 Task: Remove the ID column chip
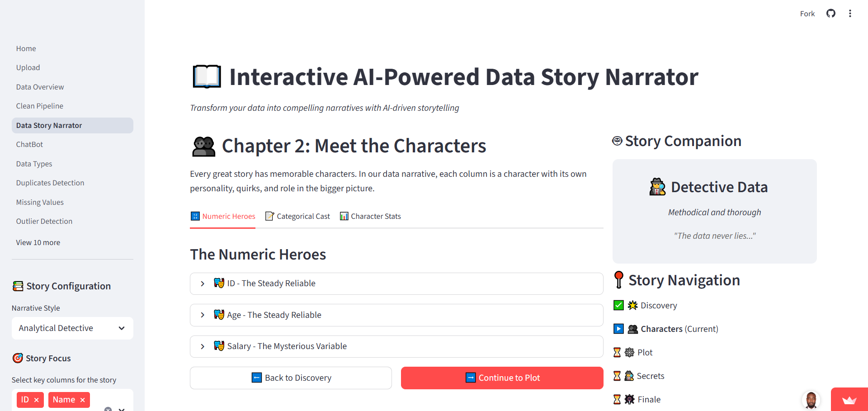[x=36, y=400]
